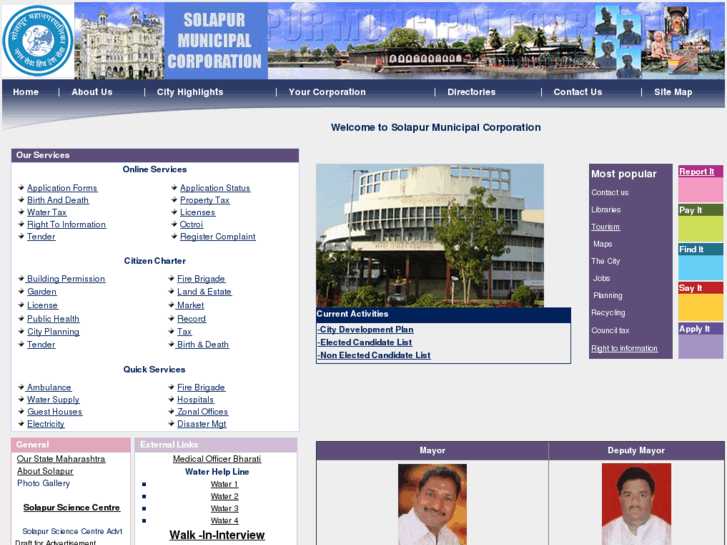Open Your Corporation menu
The width and height of the screenshot is (727, 545).
coord(327,92)
